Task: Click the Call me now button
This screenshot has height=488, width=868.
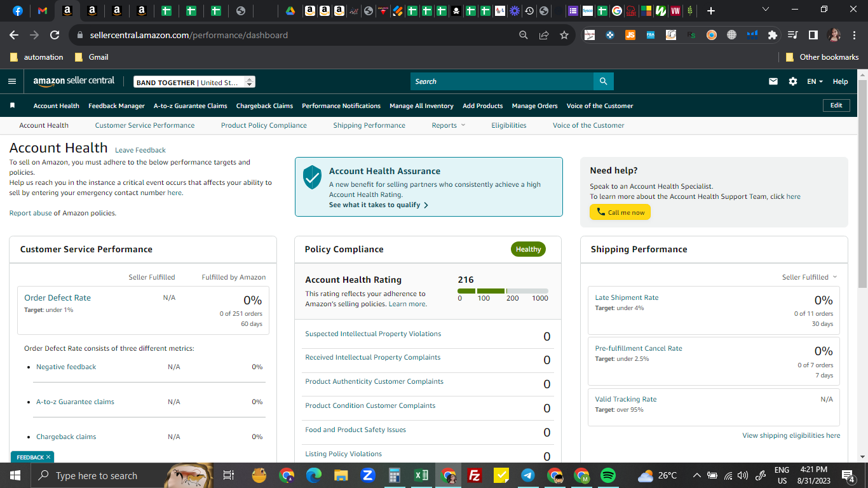Action: click(620, 212)
